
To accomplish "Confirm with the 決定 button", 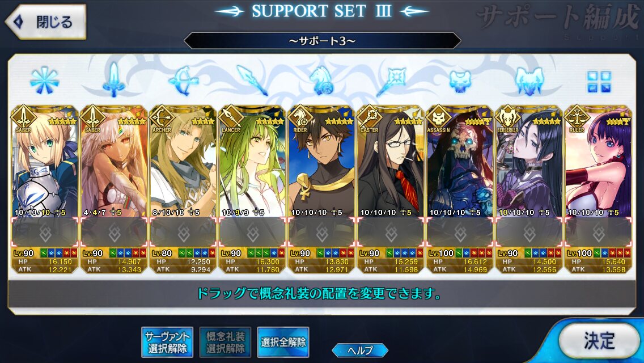I will click(599, 340).
